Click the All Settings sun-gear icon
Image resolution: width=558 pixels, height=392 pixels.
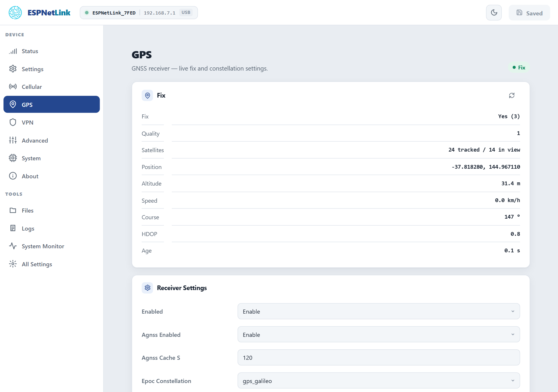[x=13, y=264]
